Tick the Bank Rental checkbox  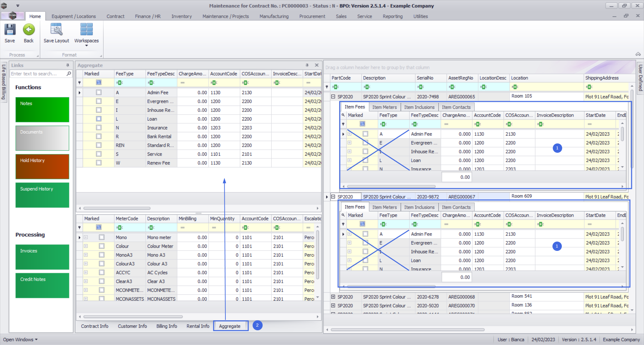tap(99, 136)
